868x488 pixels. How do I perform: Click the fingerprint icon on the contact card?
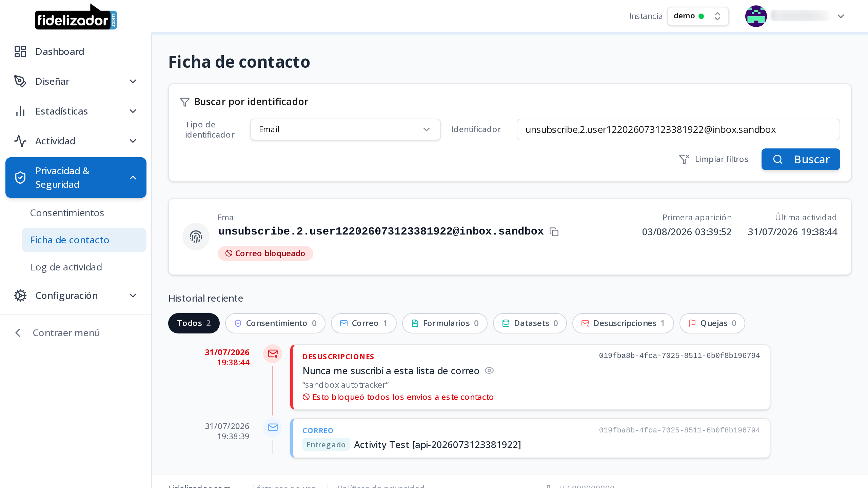tap(196, 237)
